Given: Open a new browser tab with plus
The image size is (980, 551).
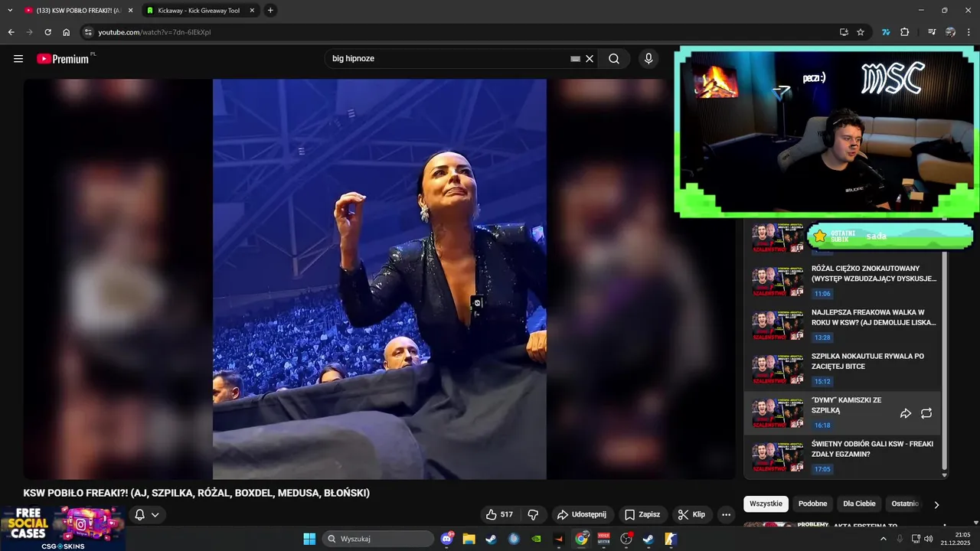Looking at the screenshot, I should pos(270,11).
